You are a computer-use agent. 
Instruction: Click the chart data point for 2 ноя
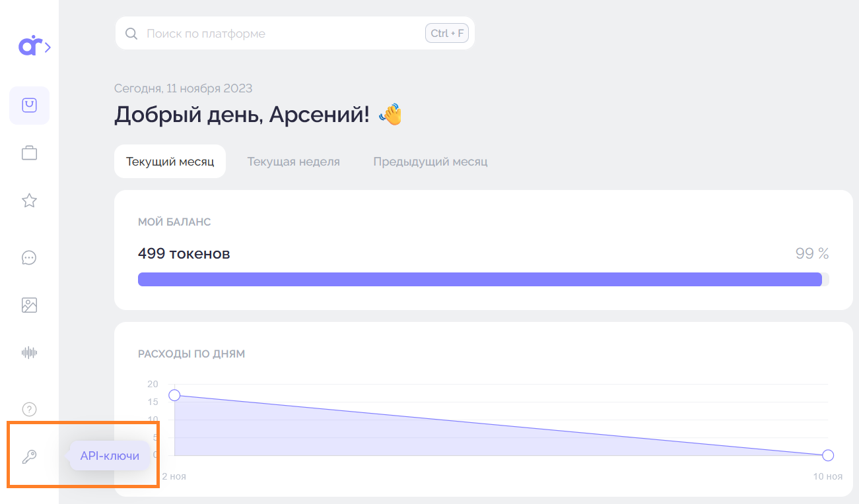tap(174, 395)
